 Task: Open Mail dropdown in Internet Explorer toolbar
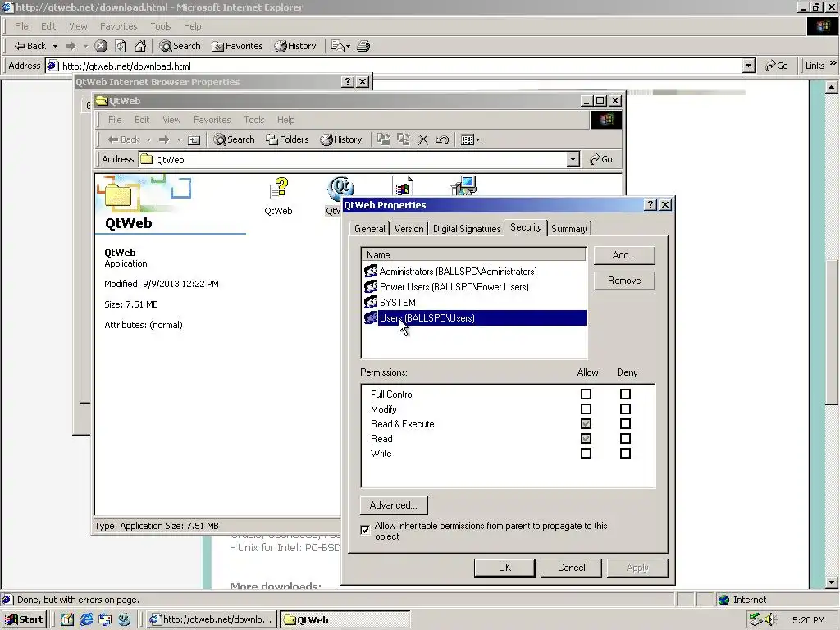[340, 46]
